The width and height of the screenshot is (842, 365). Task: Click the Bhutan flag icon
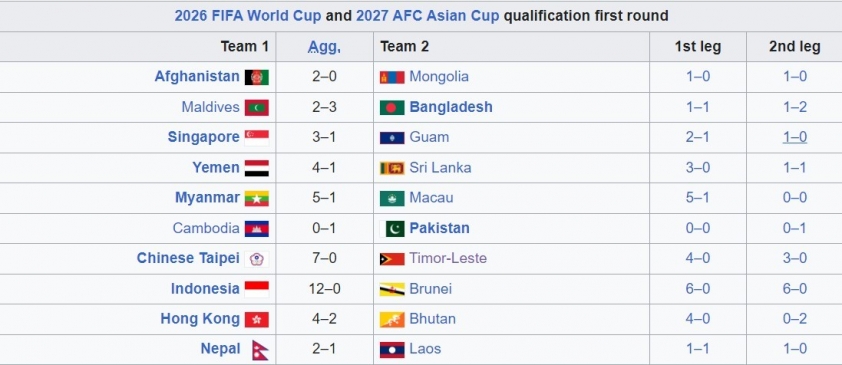[392, 319]
